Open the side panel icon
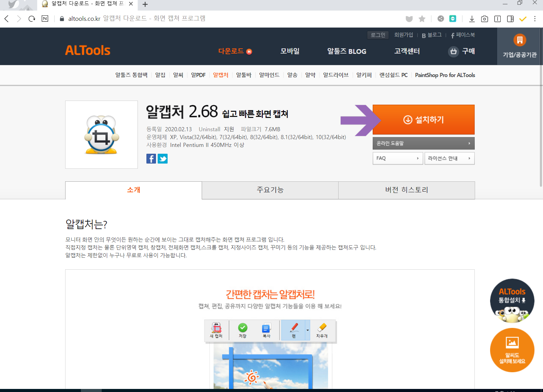The width and height of the screenshot is (543, 392). click(x=511, y=19)
